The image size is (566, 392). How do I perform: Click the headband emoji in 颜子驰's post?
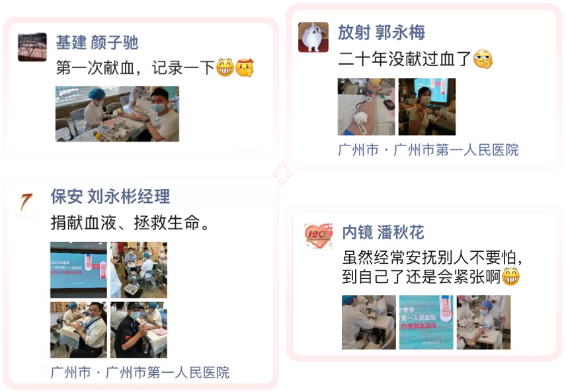(245, 67)
